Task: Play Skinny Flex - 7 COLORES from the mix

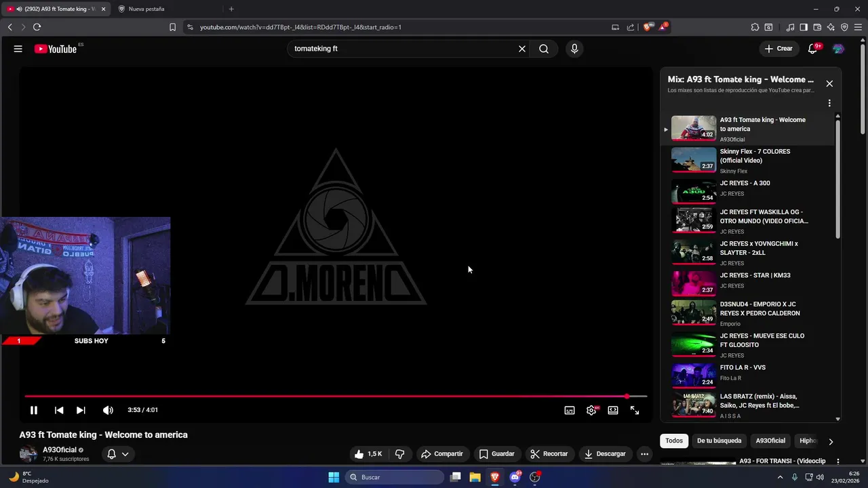Action: 749,161
